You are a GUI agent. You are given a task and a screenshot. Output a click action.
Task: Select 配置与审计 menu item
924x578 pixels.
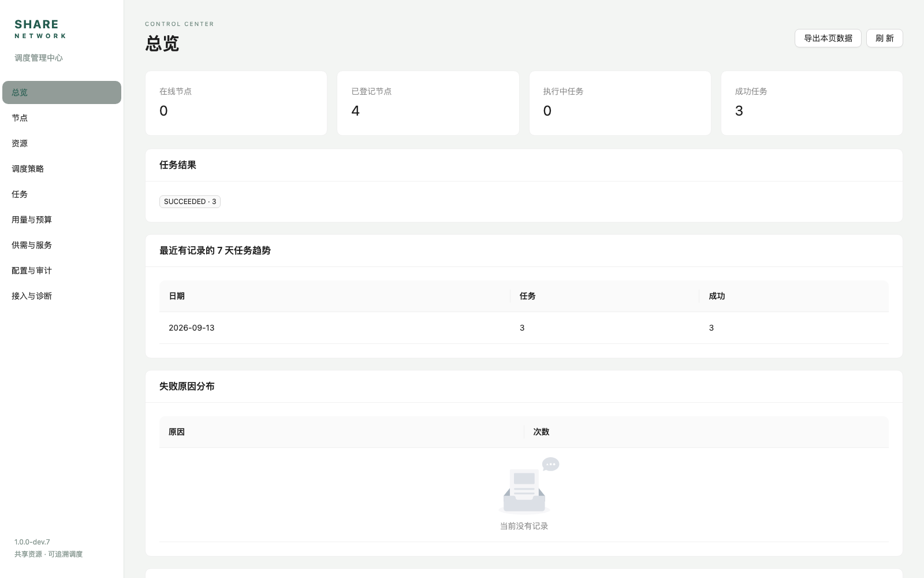coord(62,271)
